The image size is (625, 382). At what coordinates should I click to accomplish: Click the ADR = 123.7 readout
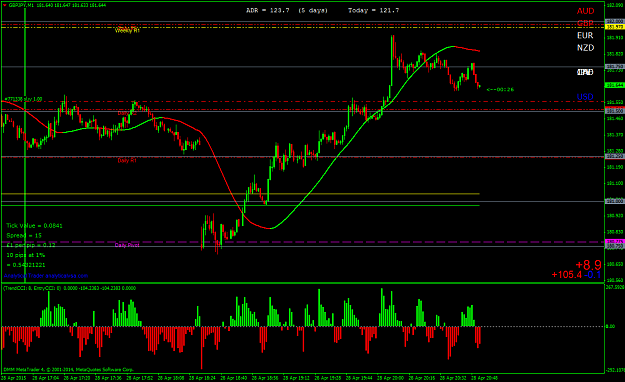pyautogui.click(x=268, y=11)
